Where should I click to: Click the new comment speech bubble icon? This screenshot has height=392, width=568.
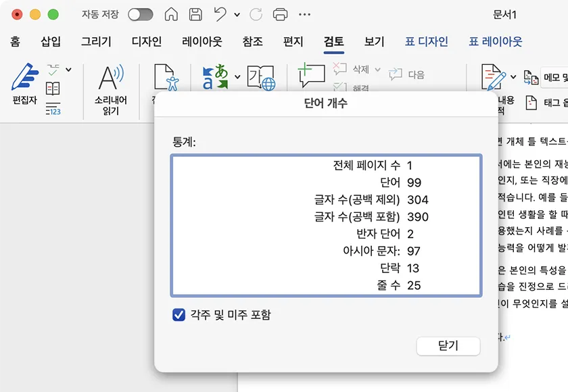click(x=311, y=75)
